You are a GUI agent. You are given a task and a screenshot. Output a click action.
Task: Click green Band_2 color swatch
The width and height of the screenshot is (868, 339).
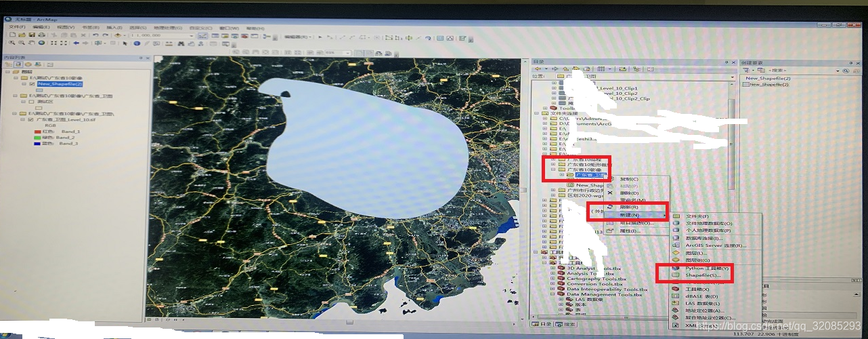37,138
